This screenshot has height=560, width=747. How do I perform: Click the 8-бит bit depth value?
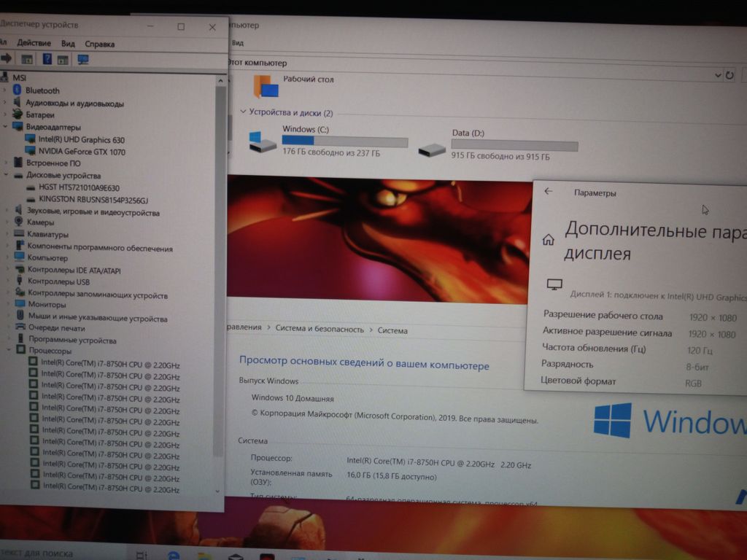tap(697, 367)
